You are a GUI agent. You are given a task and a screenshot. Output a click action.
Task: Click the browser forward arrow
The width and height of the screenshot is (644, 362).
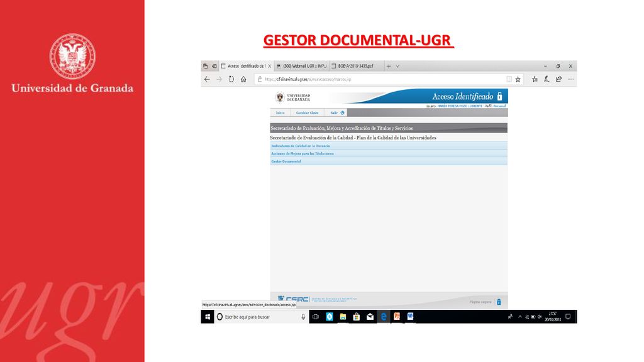point(219,79)
